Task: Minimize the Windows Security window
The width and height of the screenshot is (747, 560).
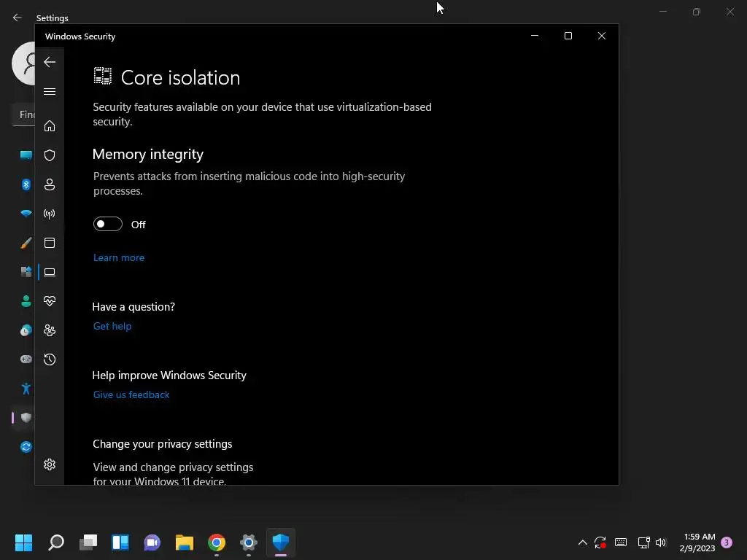Action: (x=535, y=36)
